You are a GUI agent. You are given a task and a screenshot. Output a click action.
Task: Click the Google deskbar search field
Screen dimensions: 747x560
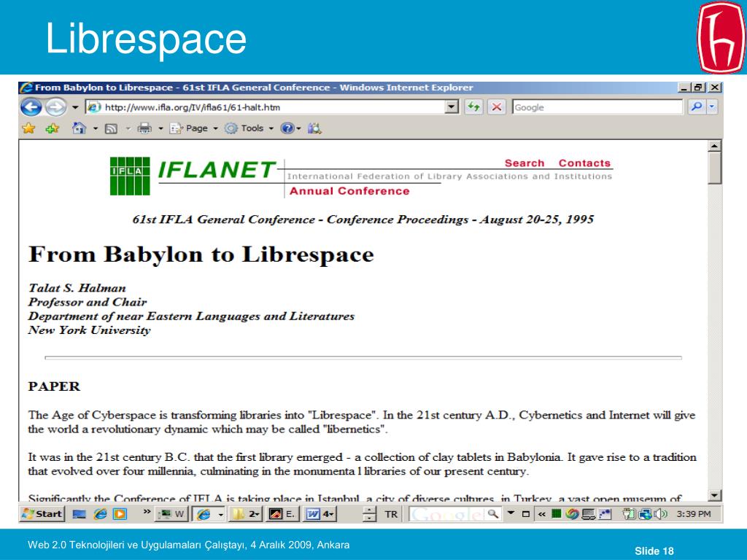447,514
